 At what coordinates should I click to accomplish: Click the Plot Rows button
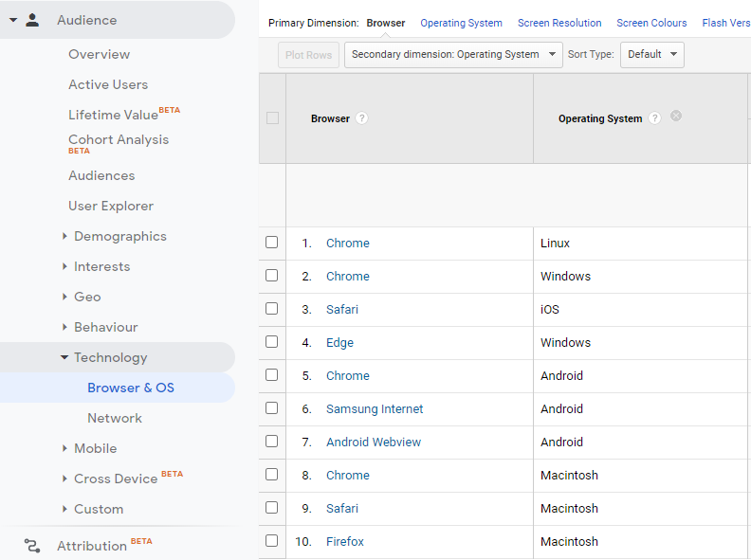point(308,55)
